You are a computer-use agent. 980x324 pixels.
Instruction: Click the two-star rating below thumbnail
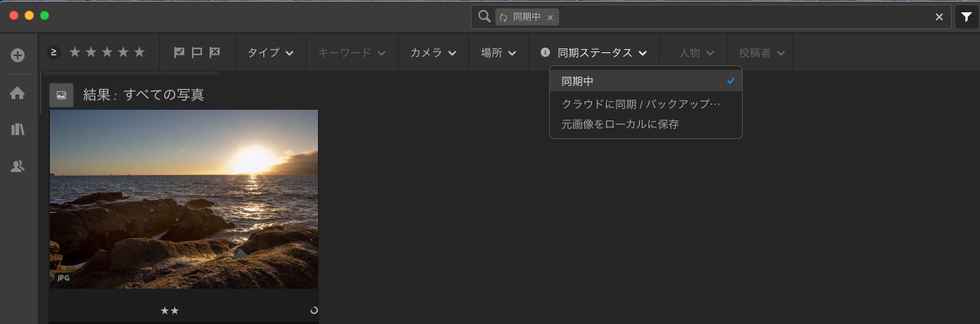pyautogui.click(x=170, y=310)
